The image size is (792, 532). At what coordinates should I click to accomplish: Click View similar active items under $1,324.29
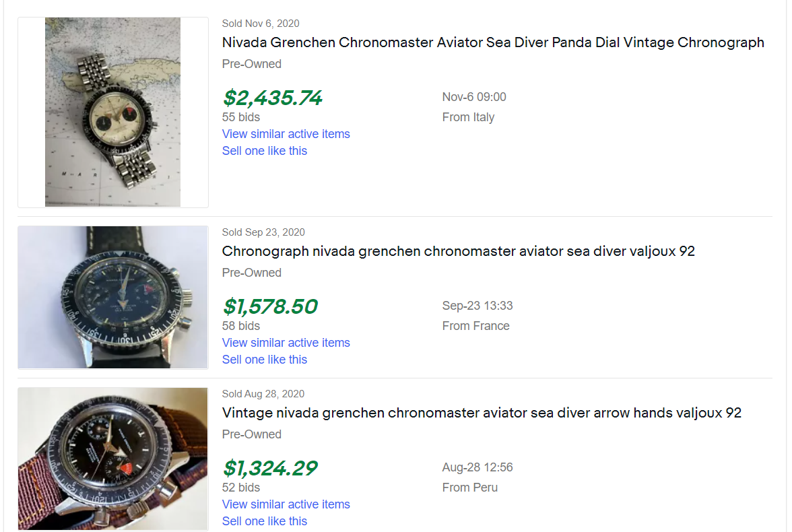pyautogui.click(x=286, y=504)
